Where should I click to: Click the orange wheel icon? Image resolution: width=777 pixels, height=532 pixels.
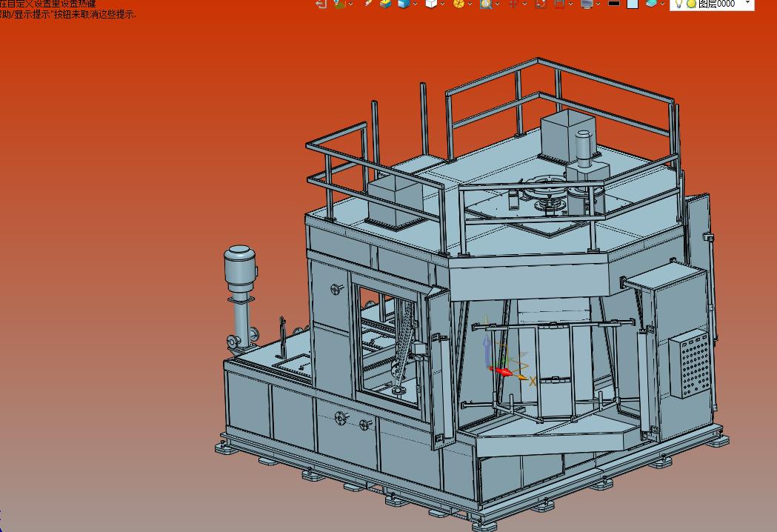point(458,4)
